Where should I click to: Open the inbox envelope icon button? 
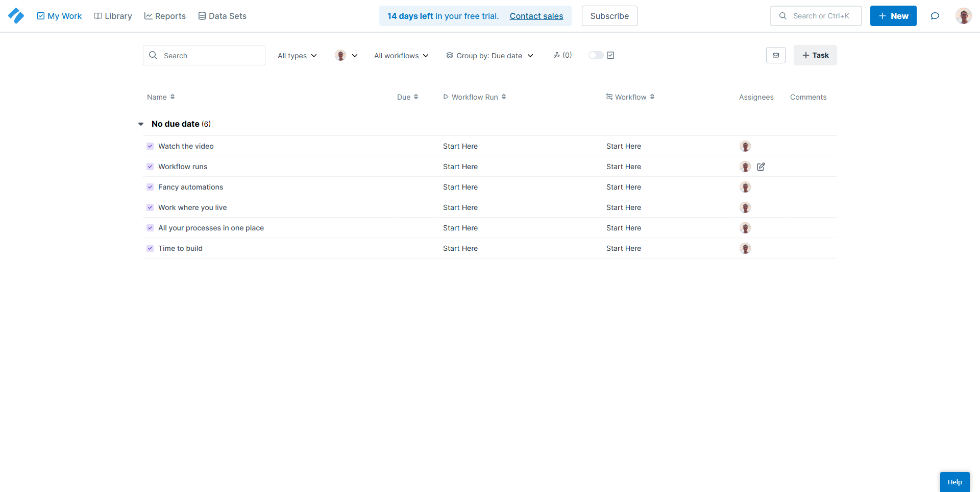[x=775, y=55]
